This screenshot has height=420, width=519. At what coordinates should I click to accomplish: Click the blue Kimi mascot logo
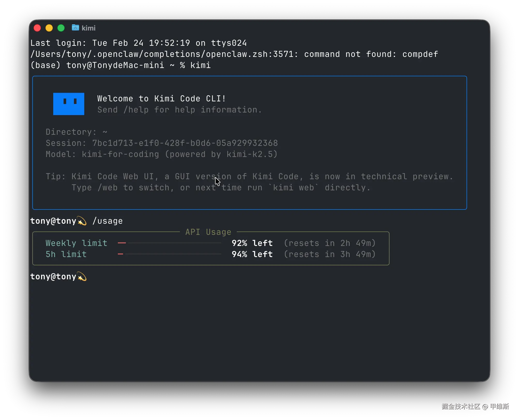68,104
